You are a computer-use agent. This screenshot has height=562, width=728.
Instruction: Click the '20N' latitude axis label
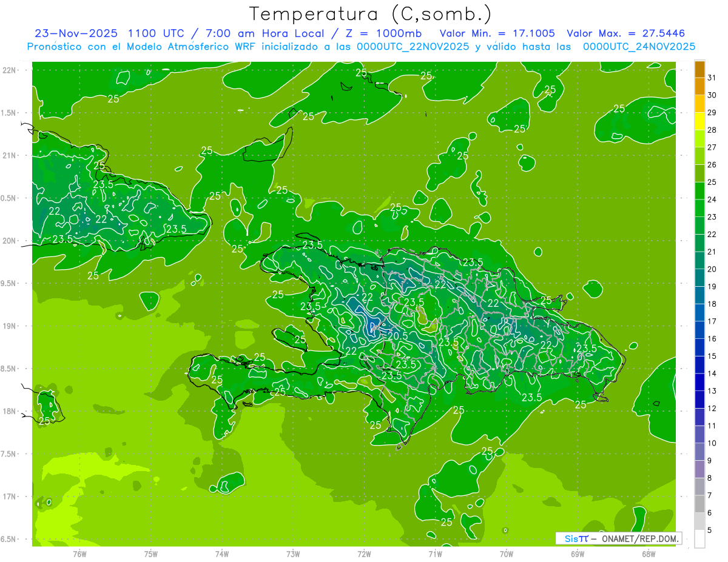9,241
